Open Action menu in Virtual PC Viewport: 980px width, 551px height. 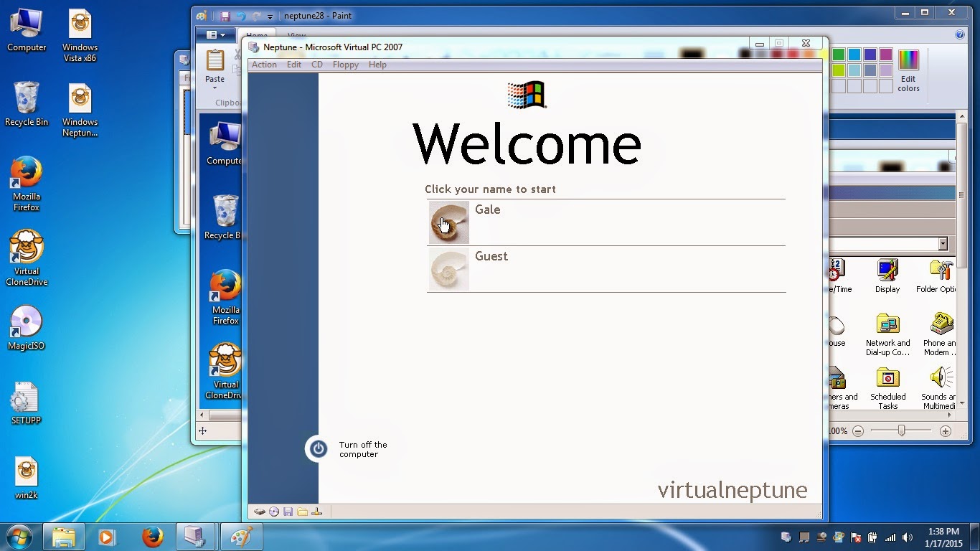(264, 65)
